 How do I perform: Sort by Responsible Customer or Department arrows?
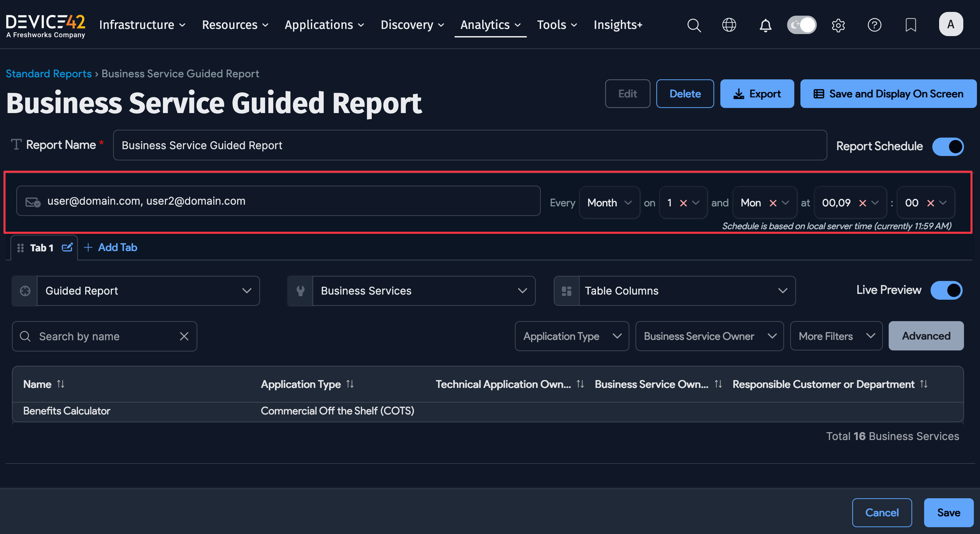tap(924, 384)
